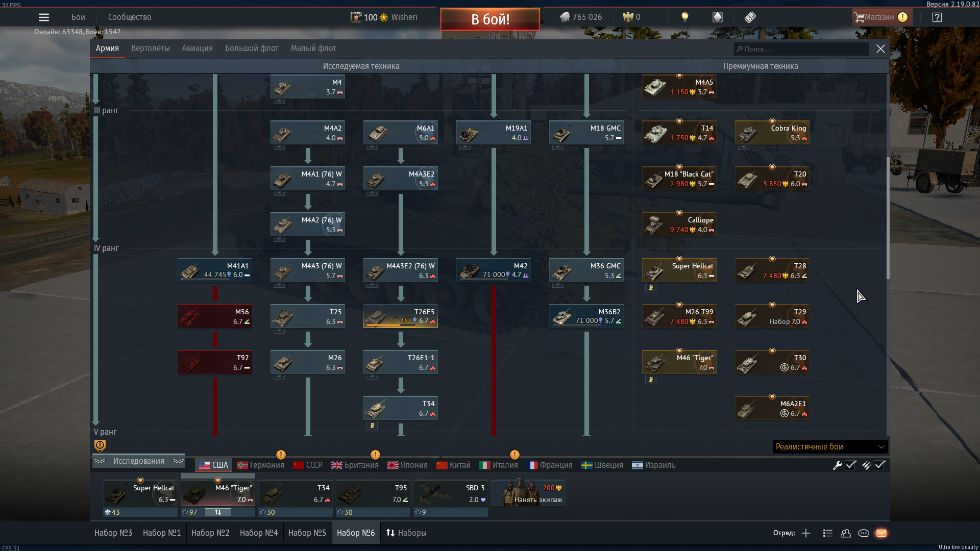Select the Израиль nation tab
The height and width of the screenshot is (551, 980).
coord(654,465)
